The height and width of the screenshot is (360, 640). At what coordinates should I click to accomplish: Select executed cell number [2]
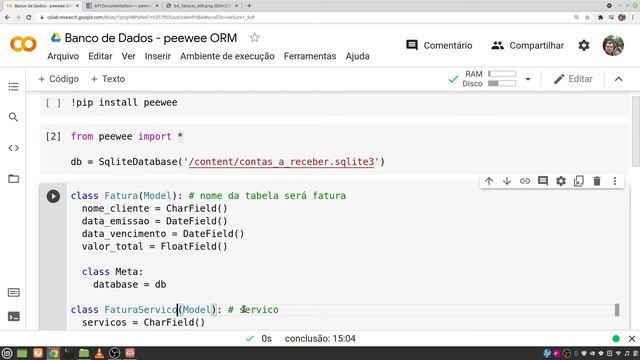pyautogui.click(x=53, y=136)
